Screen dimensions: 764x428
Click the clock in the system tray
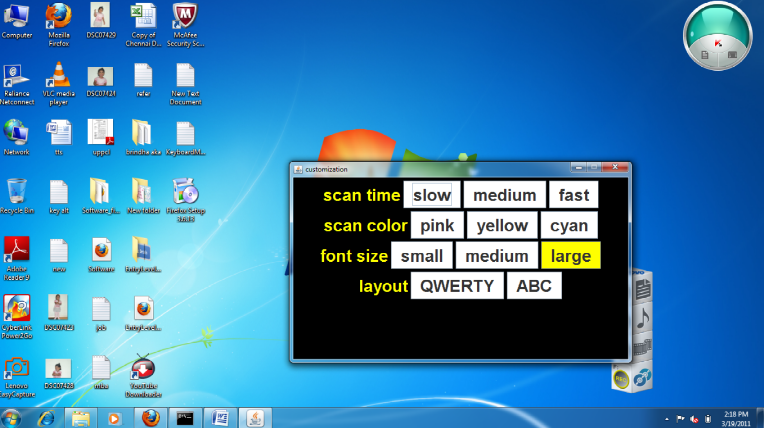coord(737,416)
